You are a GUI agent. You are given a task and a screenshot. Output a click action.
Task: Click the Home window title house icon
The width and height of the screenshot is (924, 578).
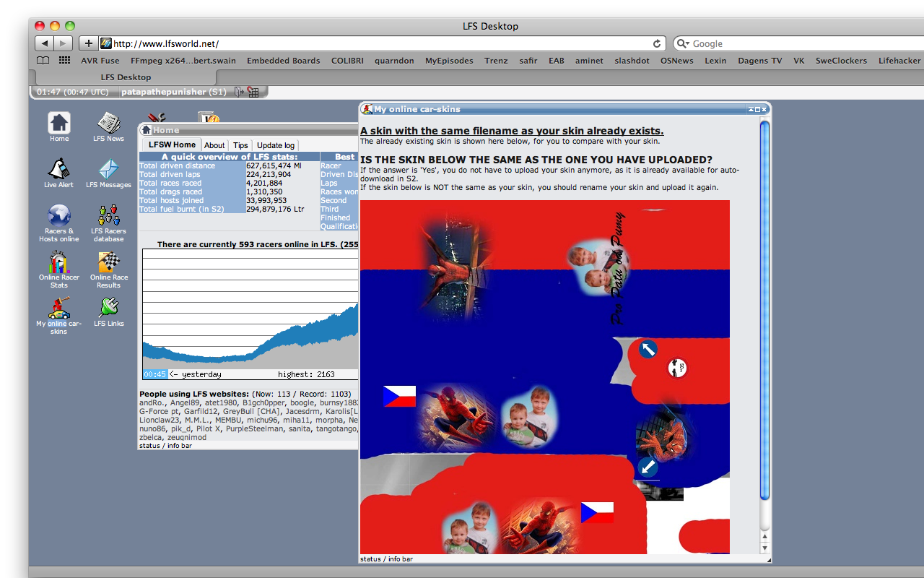tap(146, 130)
